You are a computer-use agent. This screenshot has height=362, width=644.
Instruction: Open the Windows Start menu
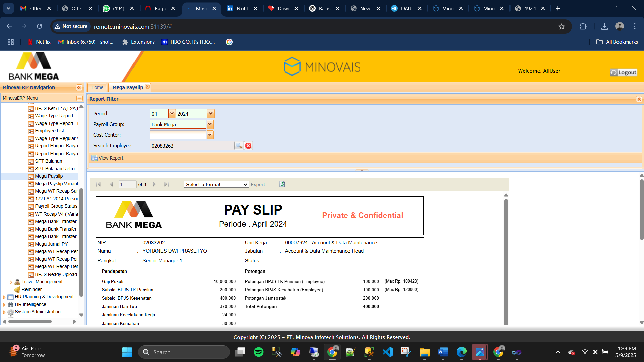(127, 352)
